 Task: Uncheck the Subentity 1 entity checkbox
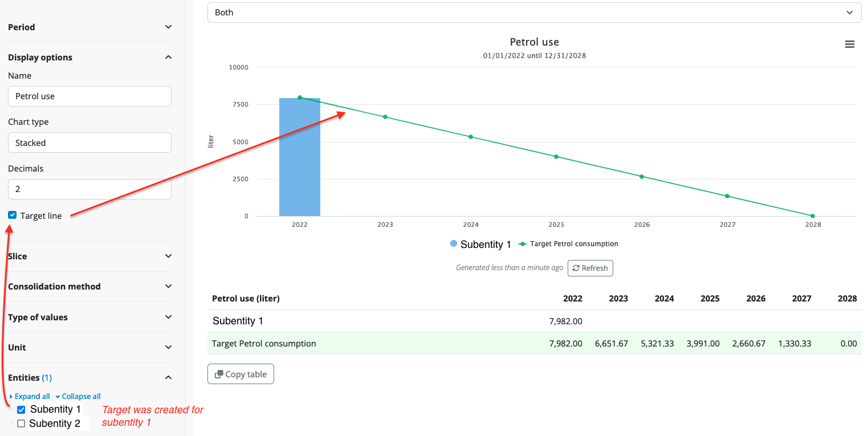[21, 410]
